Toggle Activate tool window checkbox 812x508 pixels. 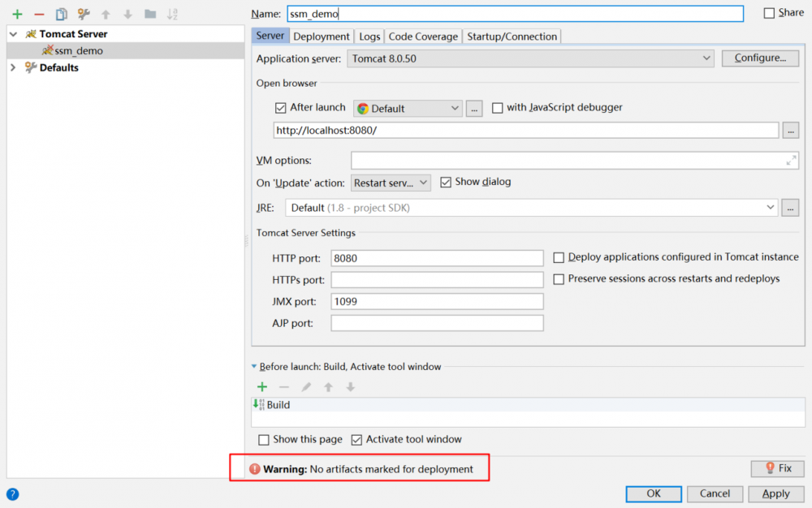pyautogui.click(x=356, y=440)
